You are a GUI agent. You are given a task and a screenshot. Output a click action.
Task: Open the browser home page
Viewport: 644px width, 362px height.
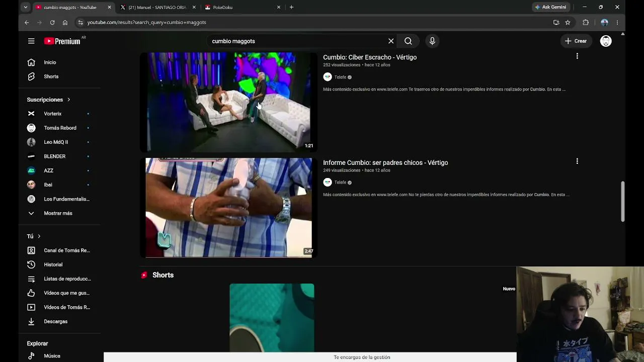tap(65, 23)
